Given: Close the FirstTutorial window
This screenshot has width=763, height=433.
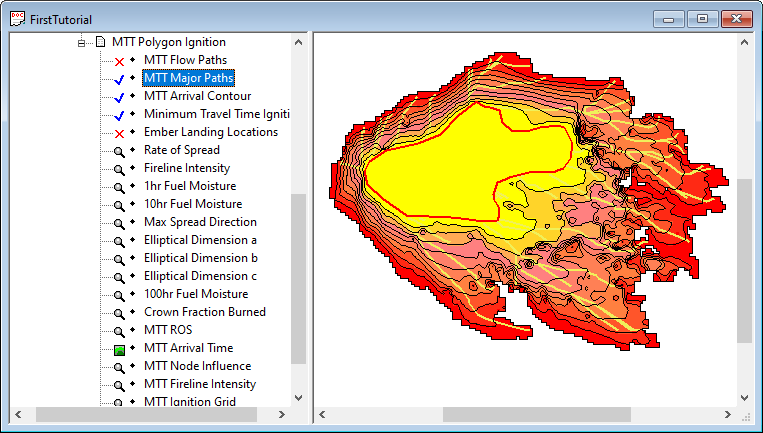Looking at the screenshot, I should click(x=736, y=19).
